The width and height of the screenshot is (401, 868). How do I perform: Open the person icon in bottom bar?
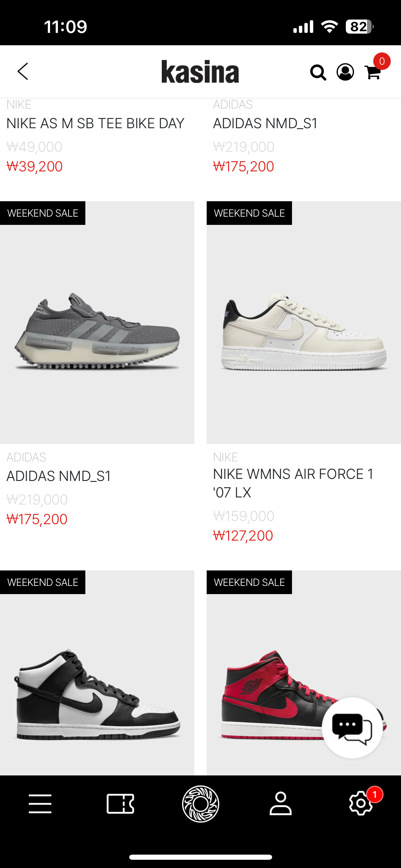pyautogui.click(x=280, y=803)
